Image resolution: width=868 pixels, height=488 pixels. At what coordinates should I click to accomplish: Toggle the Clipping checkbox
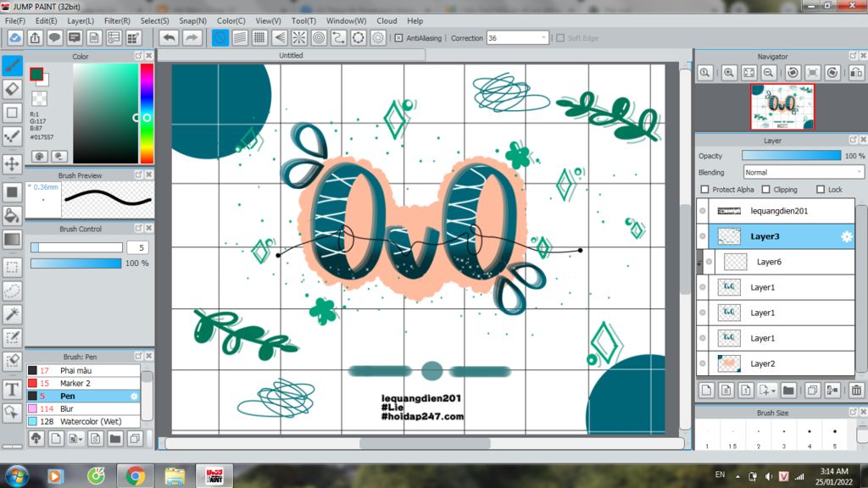pos(765,189)
